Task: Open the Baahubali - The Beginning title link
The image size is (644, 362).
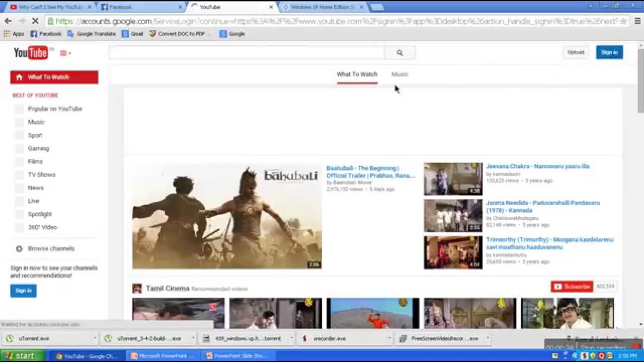Action: [371, 172]
